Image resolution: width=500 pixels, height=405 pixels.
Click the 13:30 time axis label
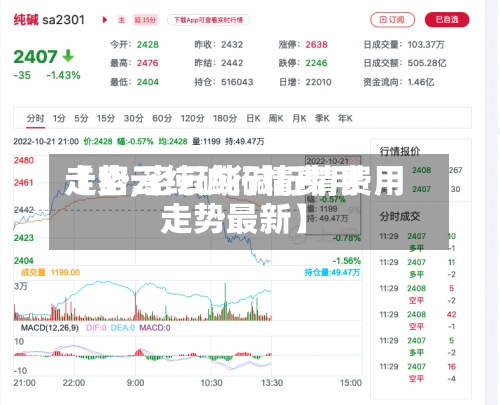(272, 383)
